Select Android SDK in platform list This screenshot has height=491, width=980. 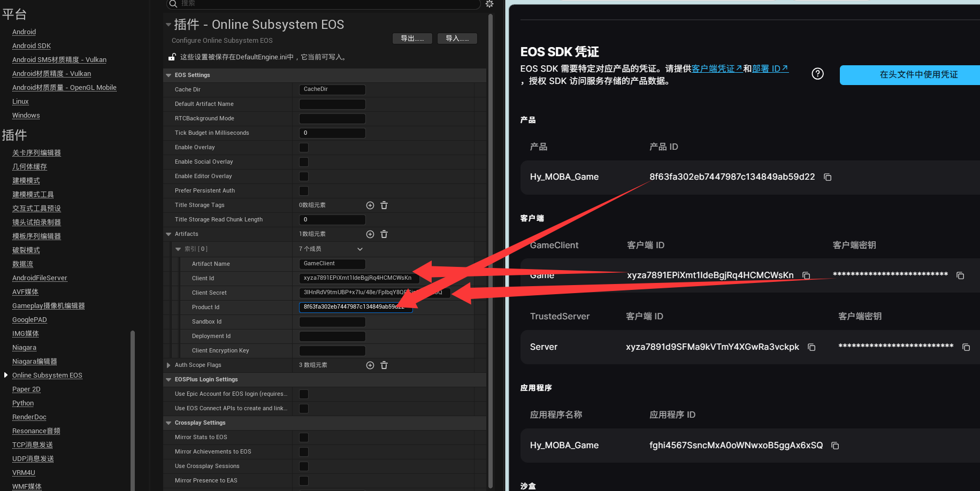click(32, 46)
